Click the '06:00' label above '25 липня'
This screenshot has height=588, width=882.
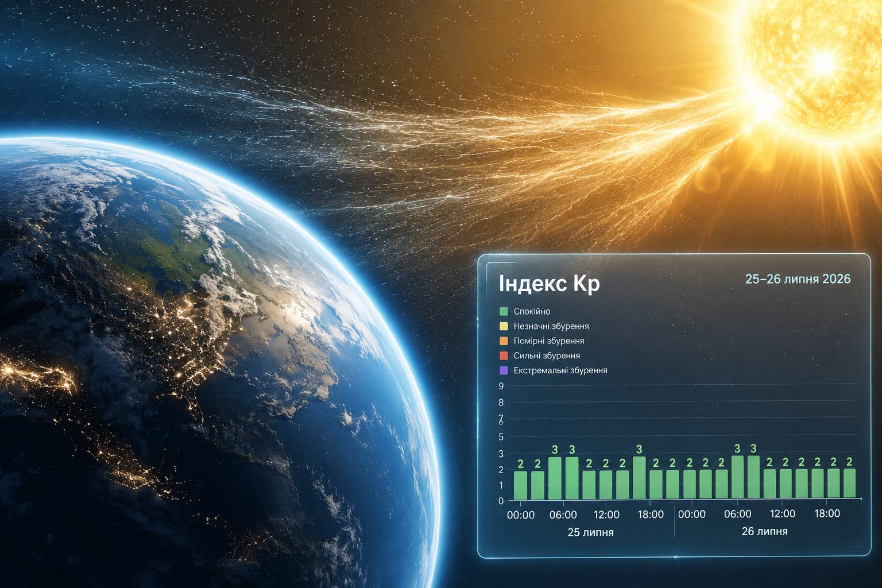pyautogui.click(x=563, y=514)
